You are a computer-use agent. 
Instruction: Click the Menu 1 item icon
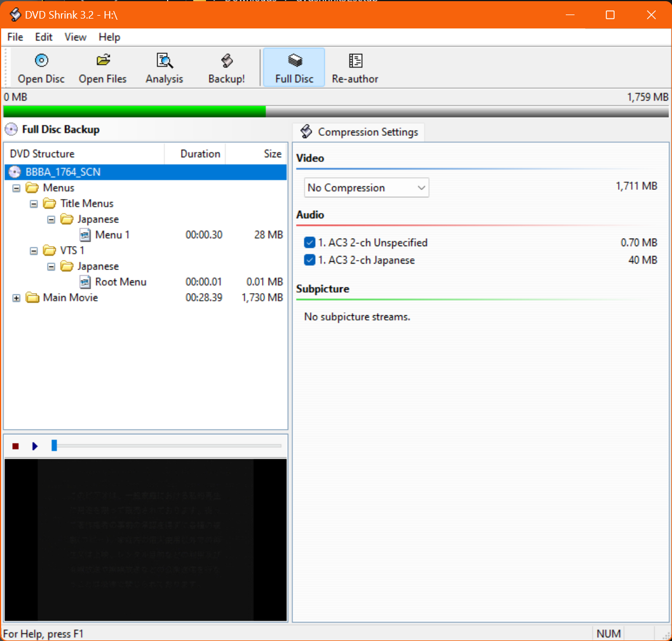click(x=85, y=235)
